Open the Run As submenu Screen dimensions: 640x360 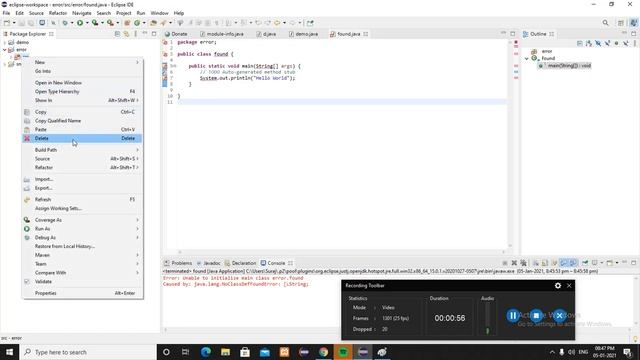click(82, 229)
